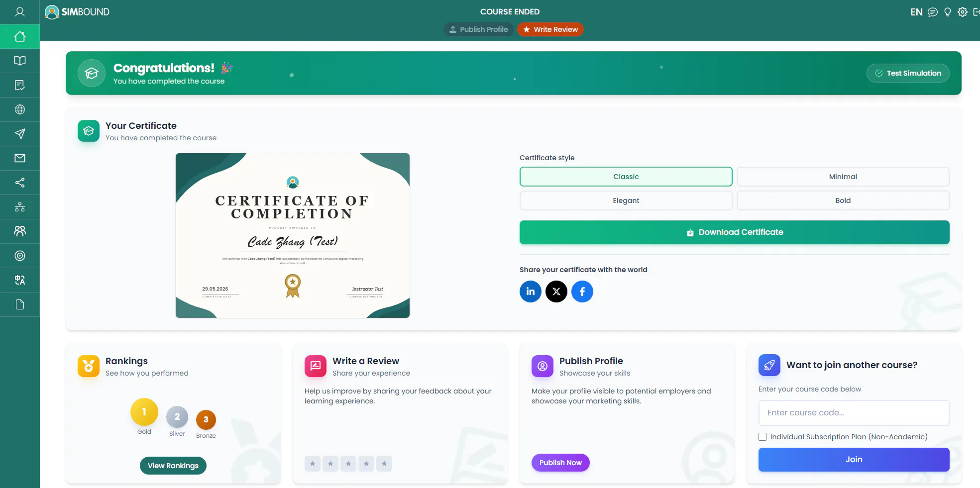
Task: Share certificate on LinkedIn
Action: pos(531,292)
